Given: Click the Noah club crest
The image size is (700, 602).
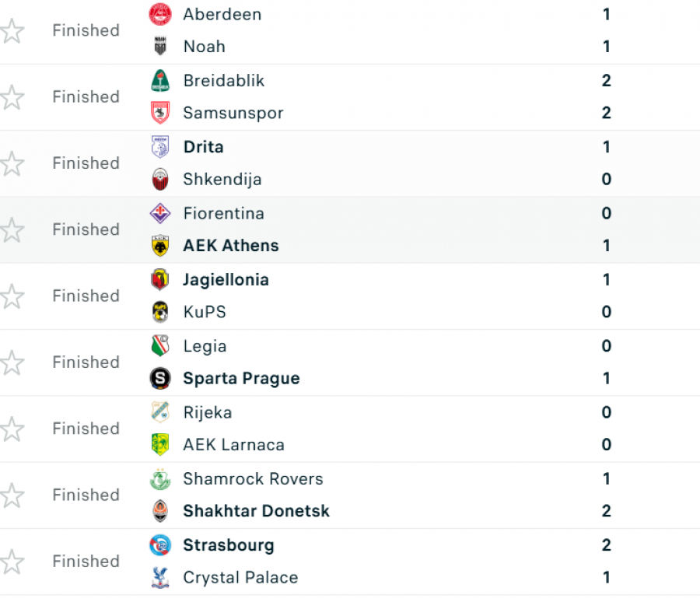Looking at the screenshot, I should click(159, 47).
